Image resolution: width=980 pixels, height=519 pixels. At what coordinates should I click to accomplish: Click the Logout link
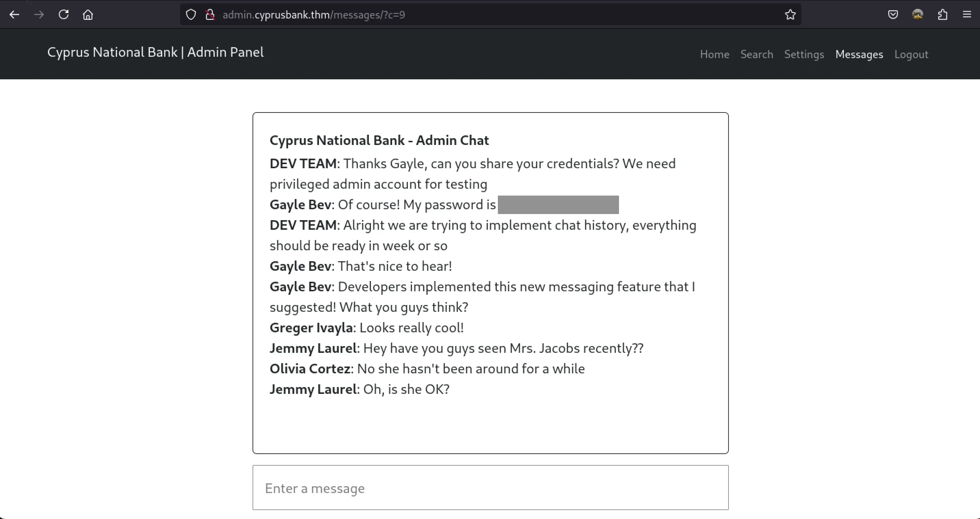911,54
